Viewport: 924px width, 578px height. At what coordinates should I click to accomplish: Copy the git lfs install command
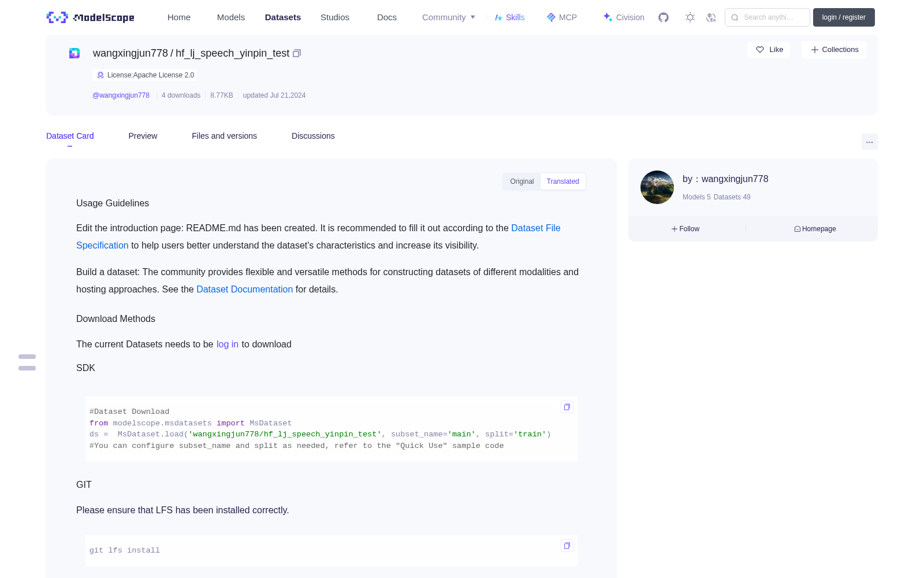point(567,546)
